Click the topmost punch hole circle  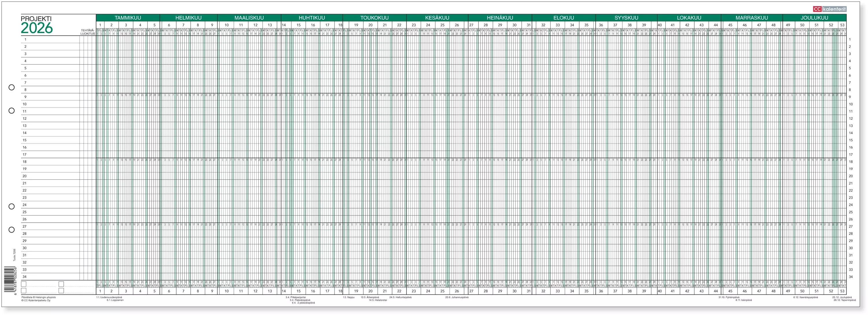point(12,87)
